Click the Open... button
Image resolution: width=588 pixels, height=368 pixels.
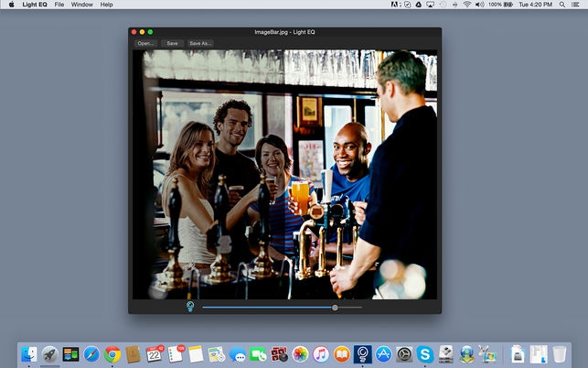pyautogui.click(x=145, y=43)
